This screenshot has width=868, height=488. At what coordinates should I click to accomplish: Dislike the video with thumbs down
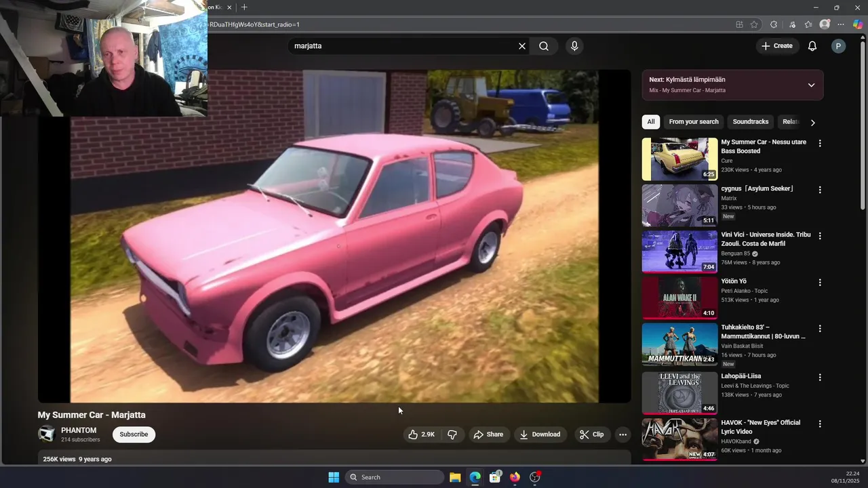click(452, 434)
